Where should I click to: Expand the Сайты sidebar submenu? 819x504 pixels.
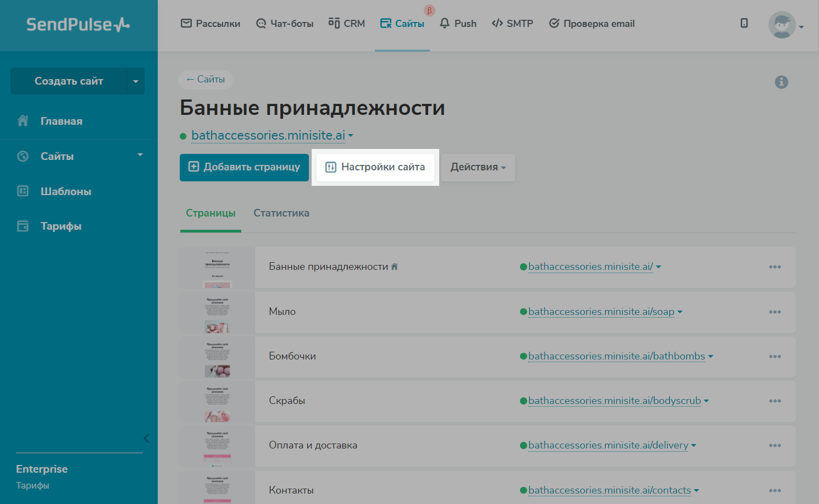pos(140,156)
